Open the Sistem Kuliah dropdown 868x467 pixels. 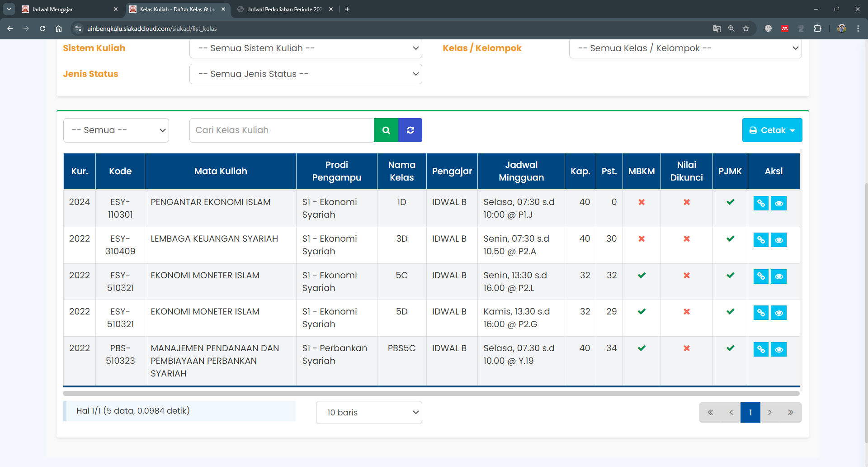[x=306, y=48]
